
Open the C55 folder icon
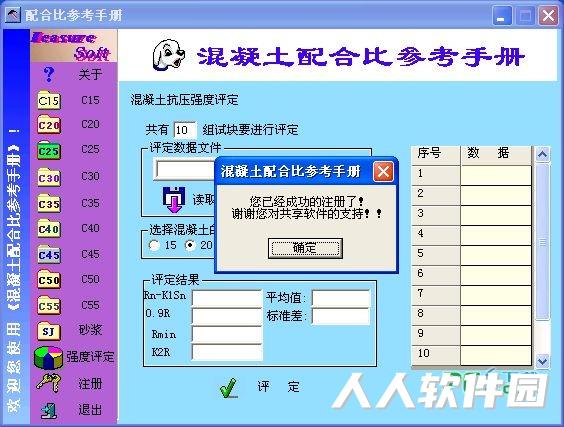[49, 305]
